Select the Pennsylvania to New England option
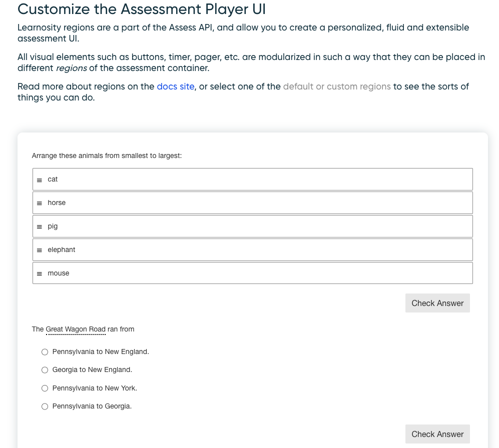The width and height of the screenshot is (499, 448). click(x=45, y=351)
